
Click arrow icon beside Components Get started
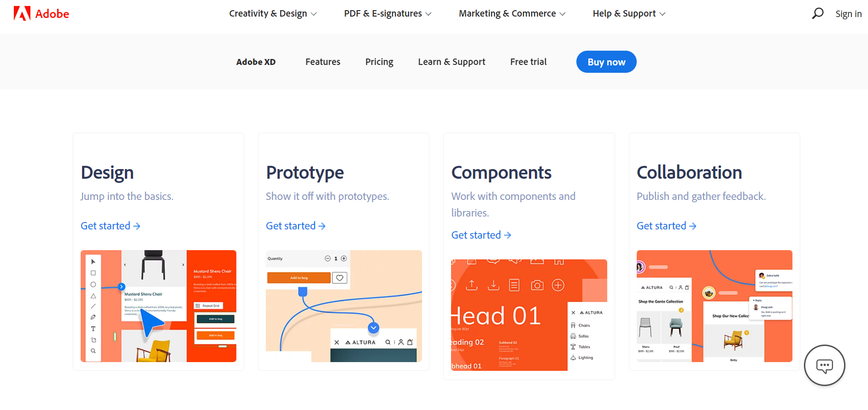(508, 235)
